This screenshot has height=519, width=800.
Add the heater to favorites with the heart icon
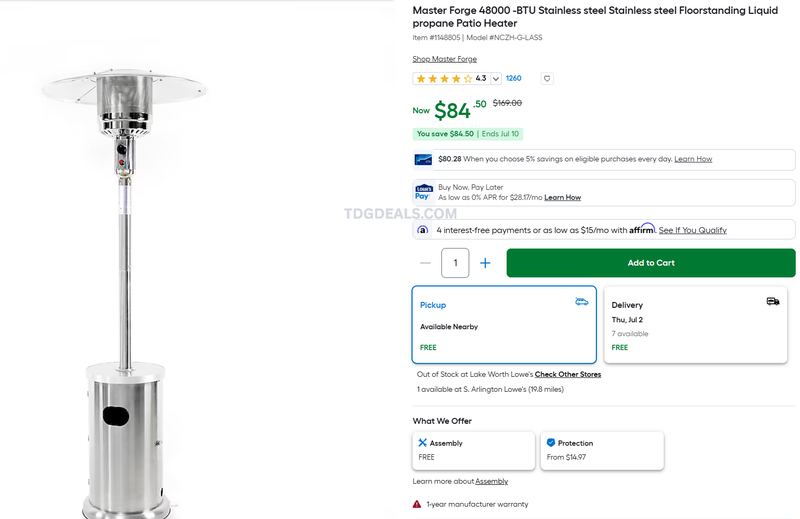pos(547,79)
